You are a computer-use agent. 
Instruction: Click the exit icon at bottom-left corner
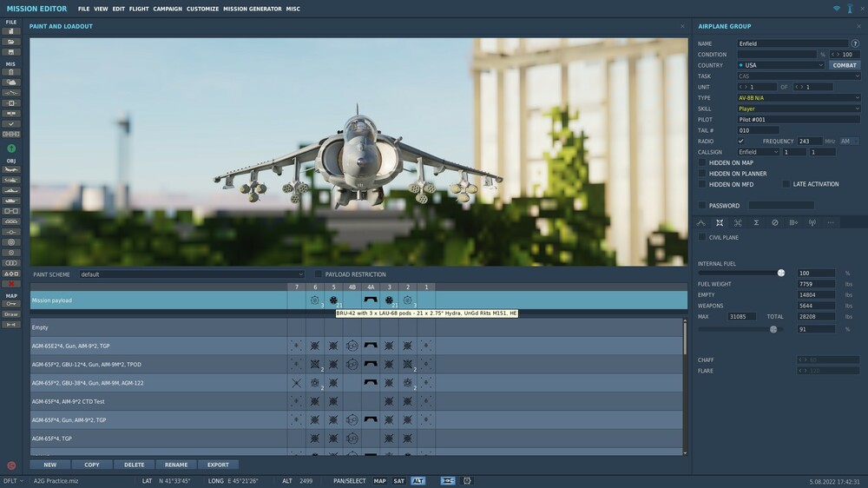coord(11,465)
